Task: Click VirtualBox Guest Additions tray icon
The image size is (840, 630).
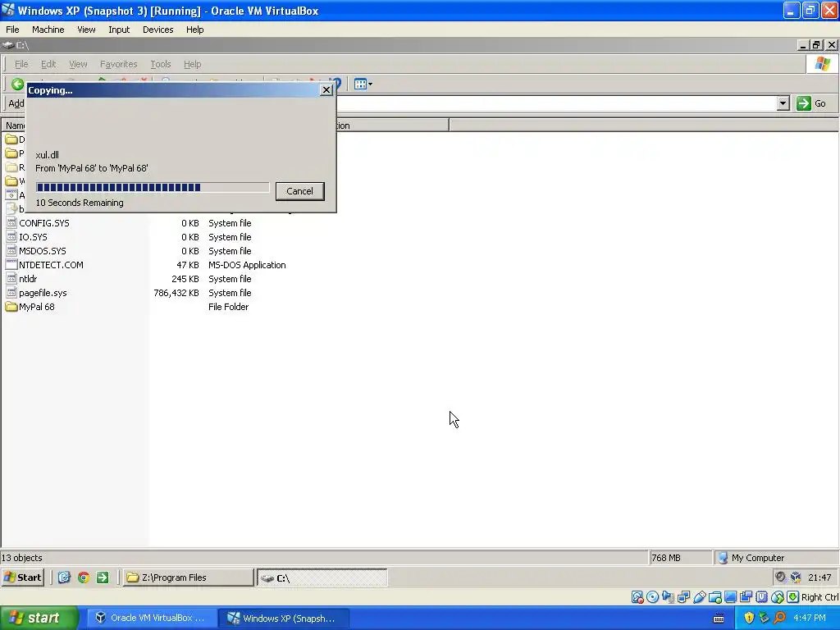Action: click(796, 577)
